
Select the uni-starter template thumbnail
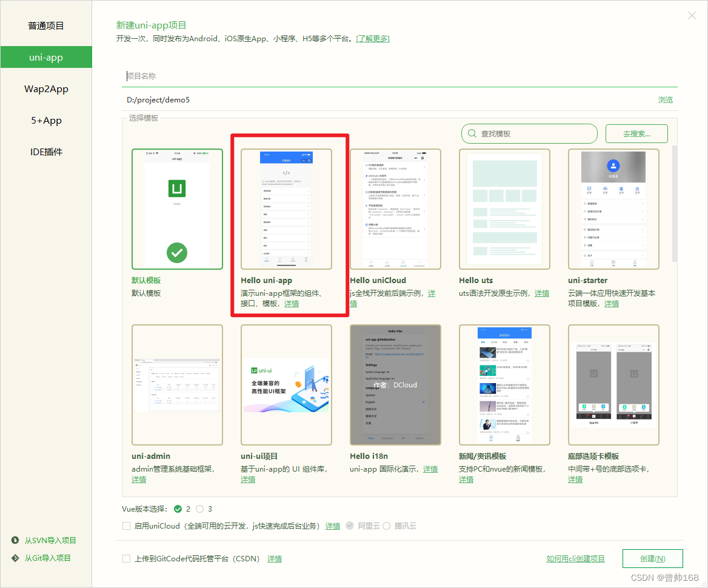click(613, 209)
